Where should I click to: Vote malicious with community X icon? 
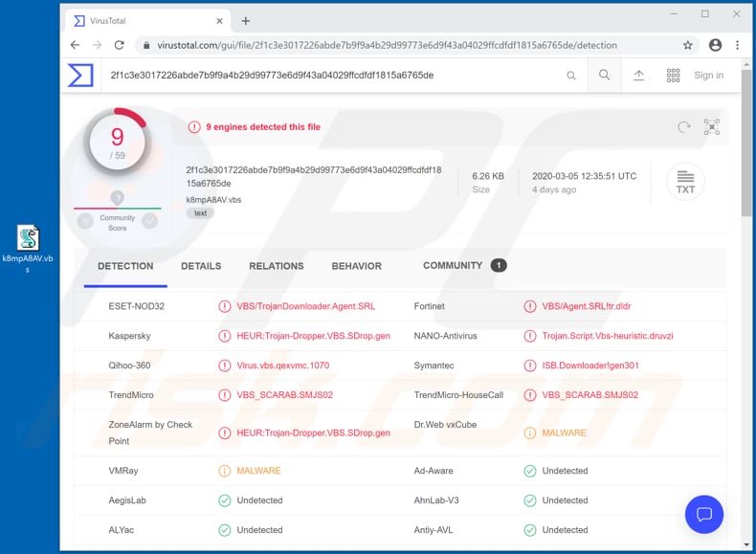coord(85,221)
